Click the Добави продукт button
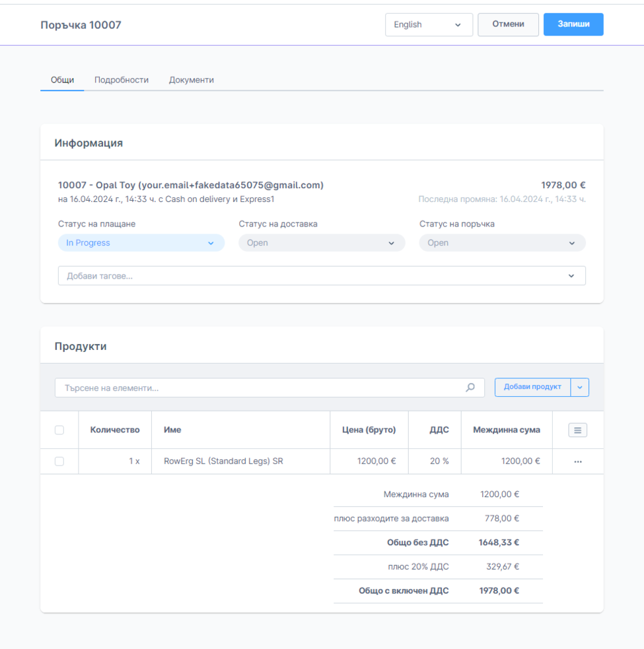Screen dimensions: 644x649 (x=532, y=388)
